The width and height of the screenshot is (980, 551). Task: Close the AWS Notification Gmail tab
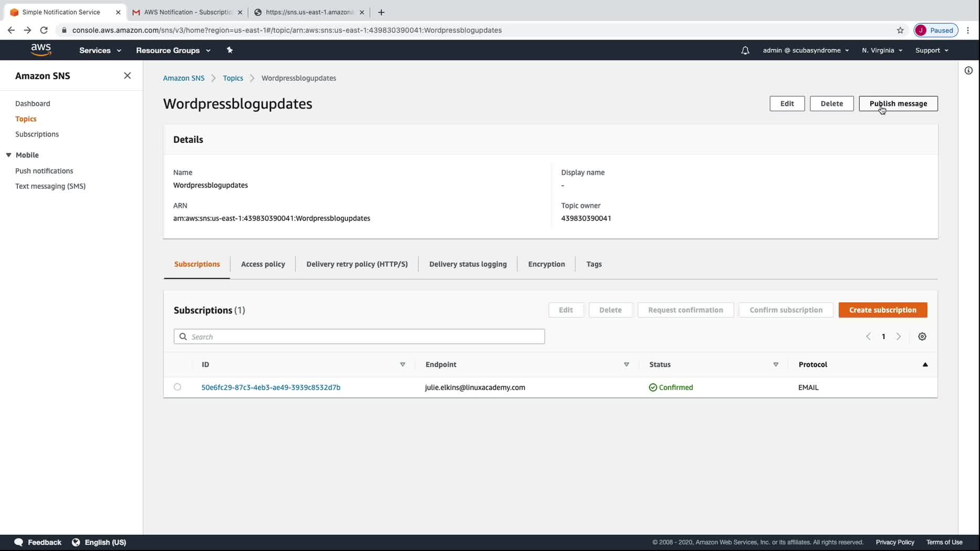point(240,12)
